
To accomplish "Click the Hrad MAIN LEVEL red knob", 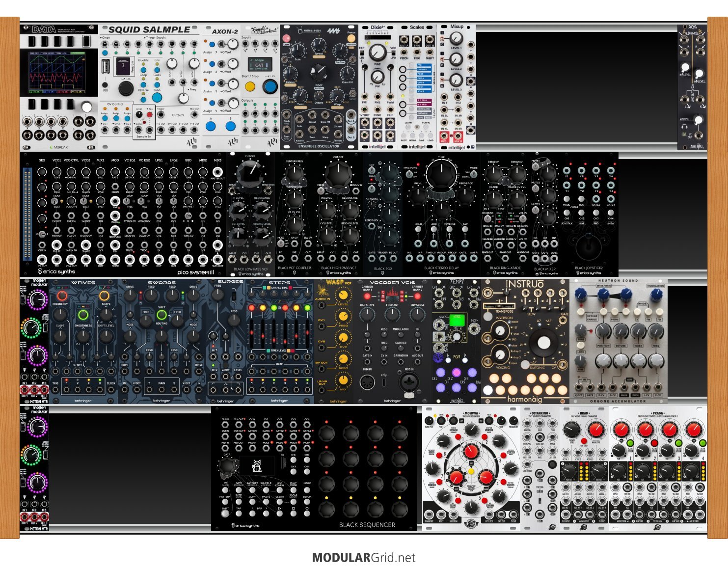I will (595, 430).
